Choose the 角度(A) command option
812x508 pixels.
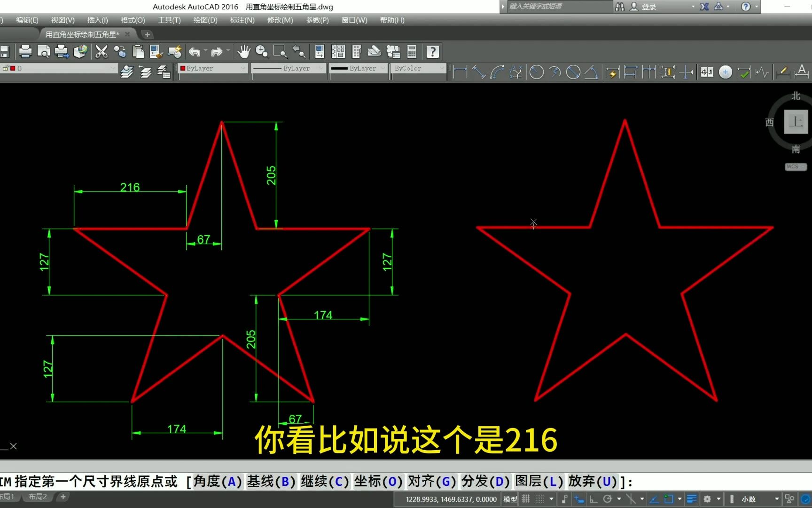pos(218,482)
